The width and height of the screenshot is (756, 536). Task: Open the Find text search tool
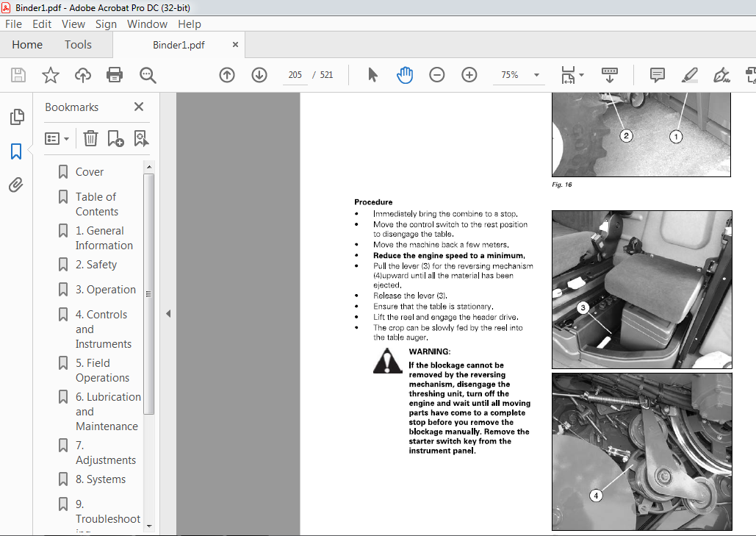click(x=147, y=75)
